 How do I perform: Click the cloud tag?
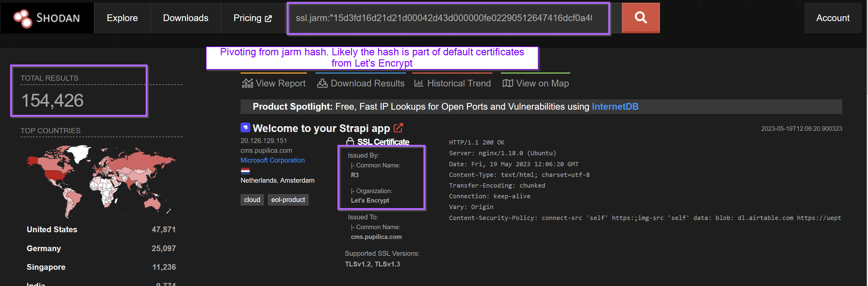(252, 200)
